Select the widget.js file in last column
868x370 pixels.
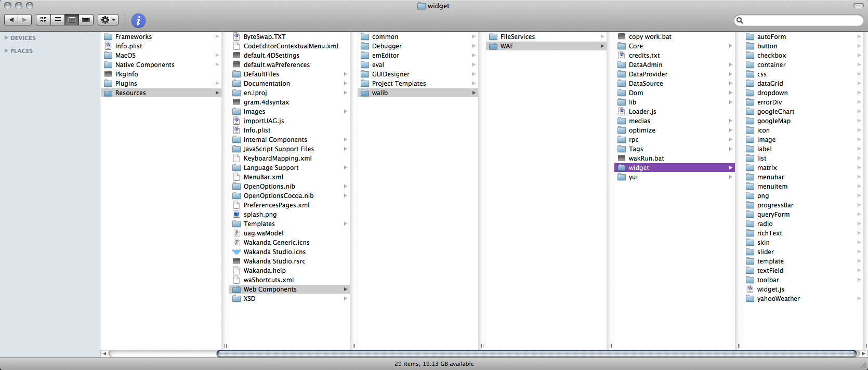tap(770, 289)
